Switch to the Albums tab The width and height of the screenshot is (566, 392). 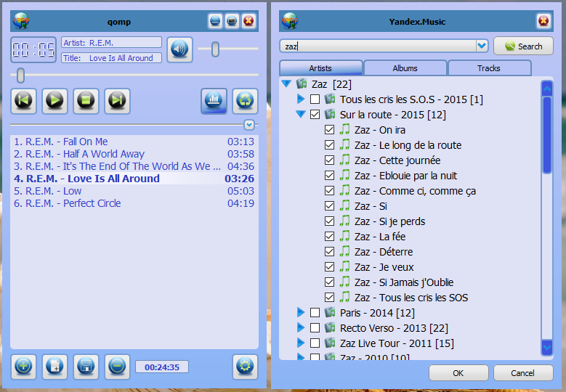pyautogui.click(x=405, y=68)
